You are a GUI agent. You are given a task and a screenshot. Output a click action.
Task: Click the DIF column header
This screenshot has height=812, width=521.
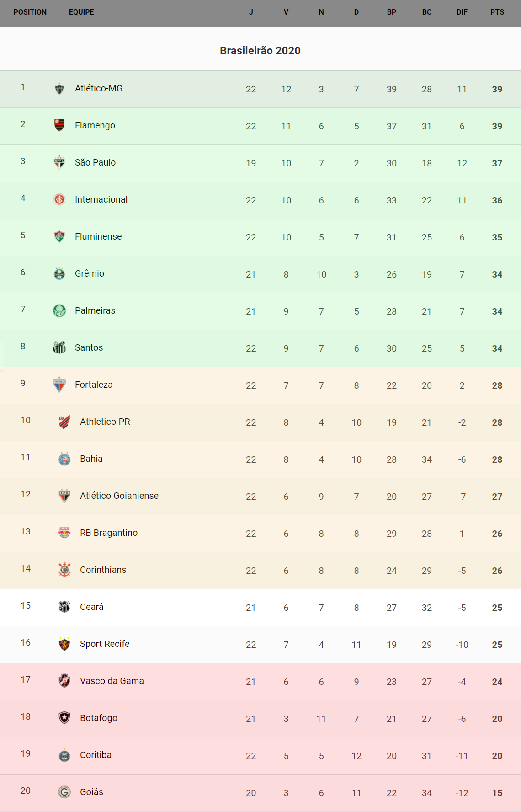(x=462, y=12)
